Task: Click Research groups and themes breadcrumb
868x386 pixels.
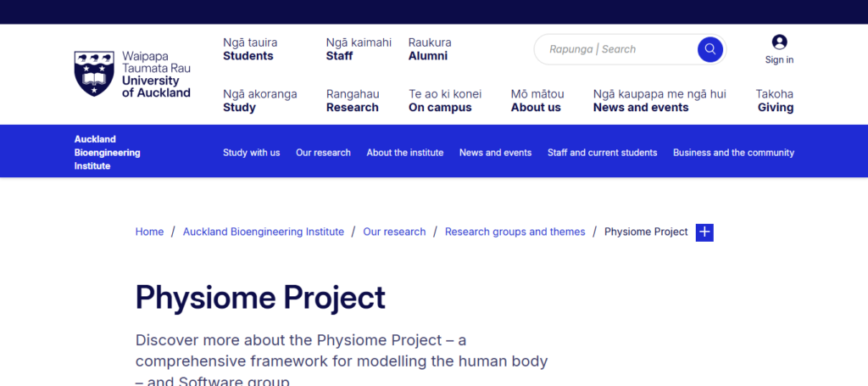Action: pyautogui.click(x=515, y=232)
